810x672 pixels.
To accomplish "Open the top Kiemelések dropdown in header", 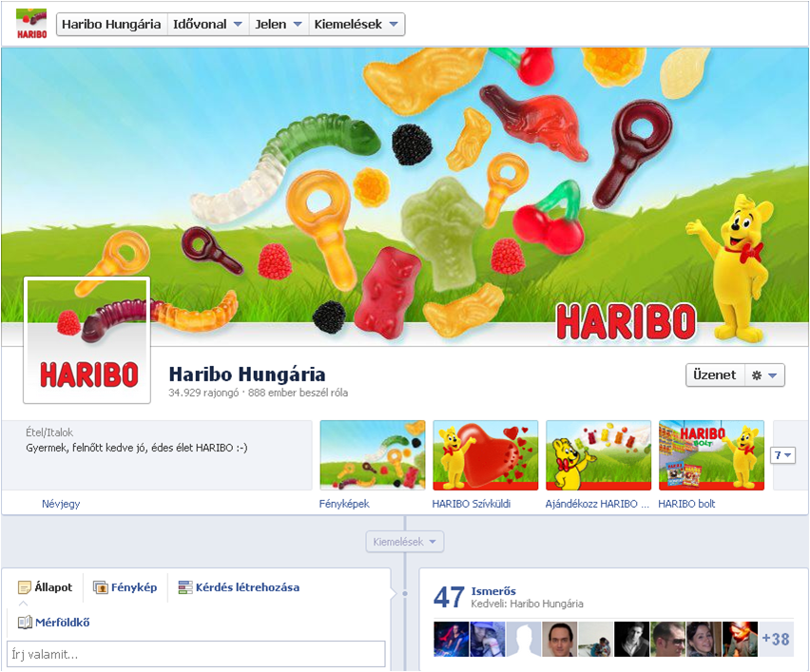I will (357, 25).
